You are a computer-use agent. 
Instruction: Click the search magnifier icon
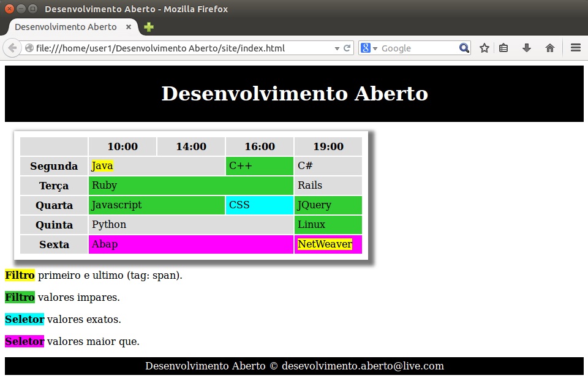(x=464, y=48)
